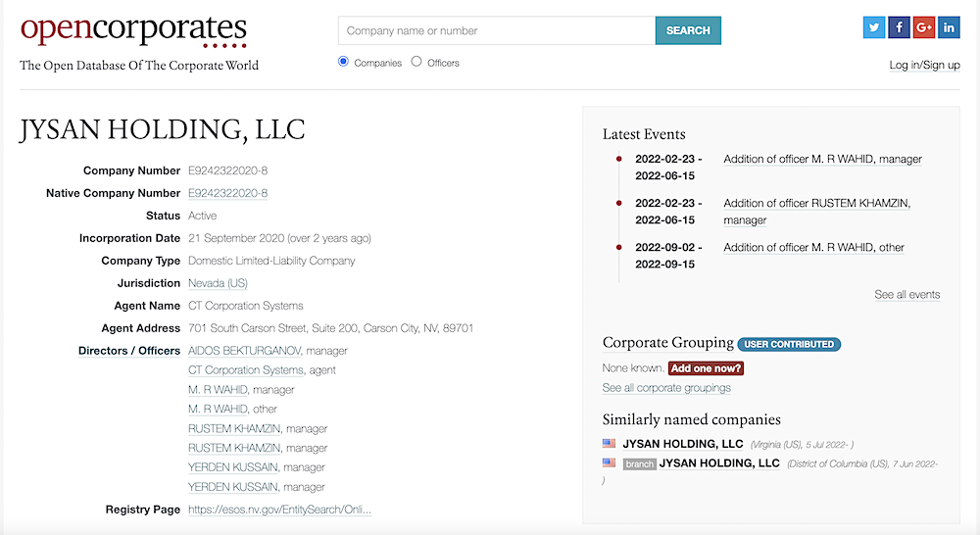Select the Active status text

203,216
